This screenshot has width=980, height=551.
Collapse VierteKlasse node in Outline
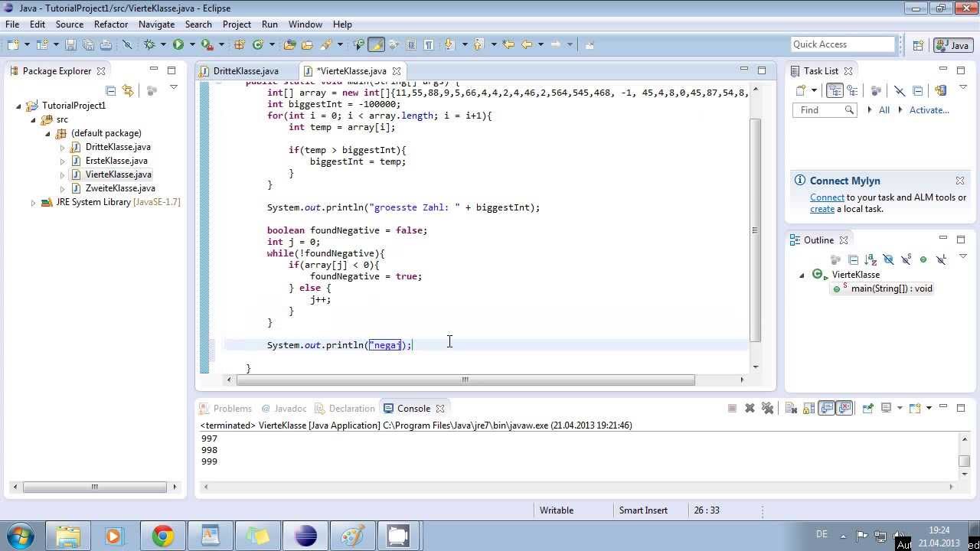[x=802, y=275]
